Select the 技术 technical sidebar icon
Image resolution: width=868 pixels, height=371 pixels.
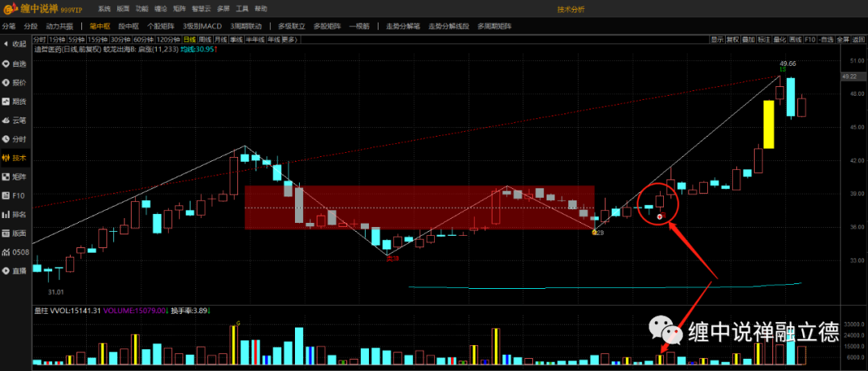point(15,158)
